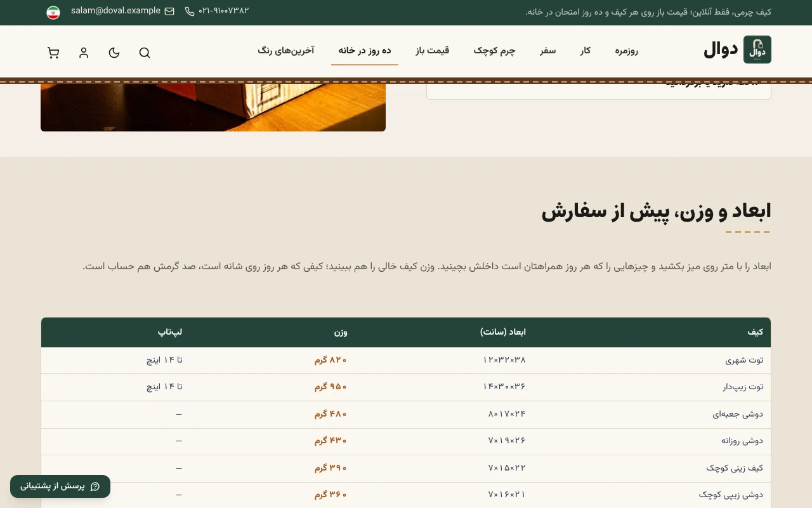This screenshot has width=812, height=508.
Task: Click the لپ‌تاپ column header
Action: (170, 332)
